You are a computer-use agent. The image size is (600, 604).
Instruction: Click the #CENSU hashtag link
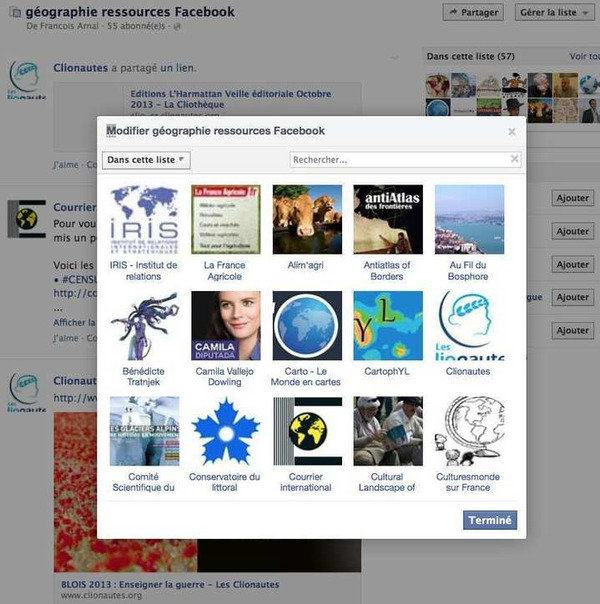(79, 279)
